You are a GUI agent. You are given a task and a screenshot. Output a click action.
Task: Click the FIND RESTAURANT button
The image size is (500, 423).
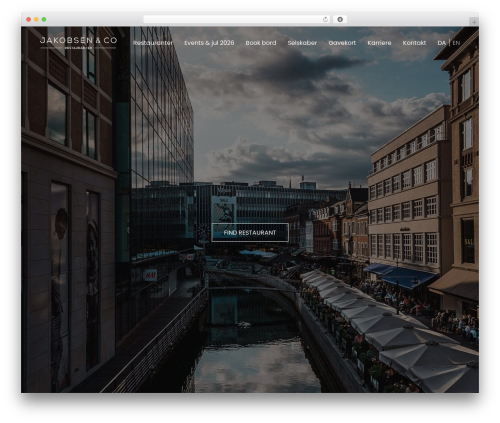pyautogui.click(x=250, y=232)
